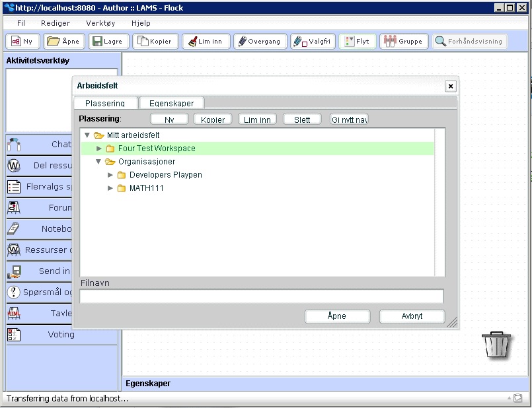Select the Organisasjoner folder in tree
Screen dimensions: 532x408
[x=146, y=162]
